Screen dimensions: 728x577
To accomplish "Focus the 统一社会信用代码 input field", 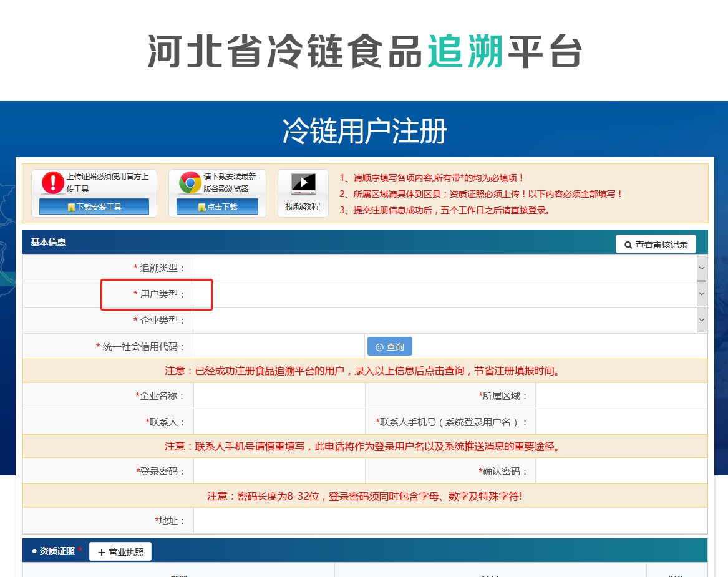I will (x=279, y=347).
